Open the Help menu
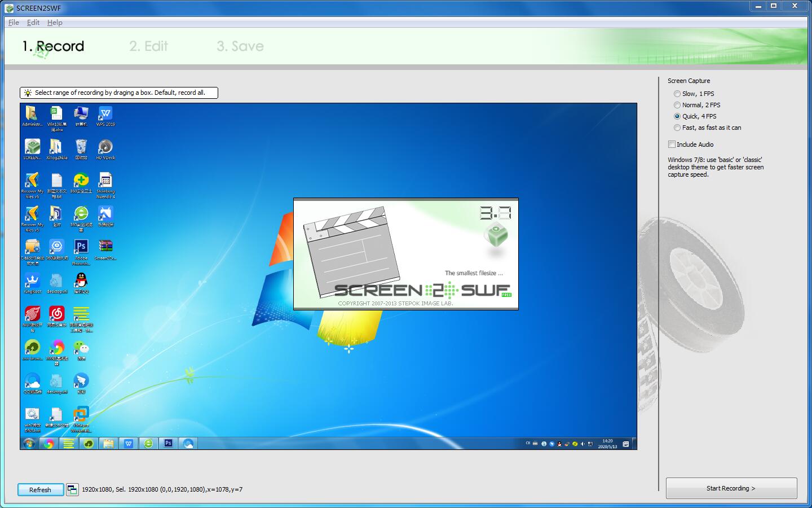812x508 pixels. tap(55, 23)
